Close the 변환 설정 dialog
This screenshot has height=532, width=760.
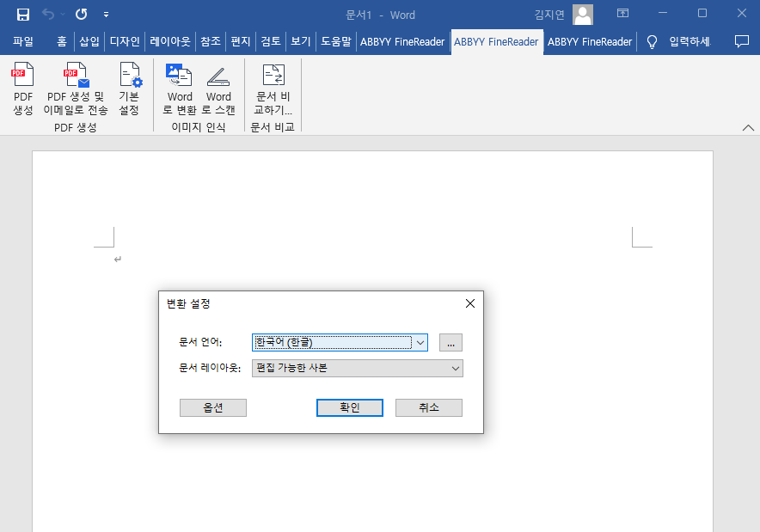(469, 303)
